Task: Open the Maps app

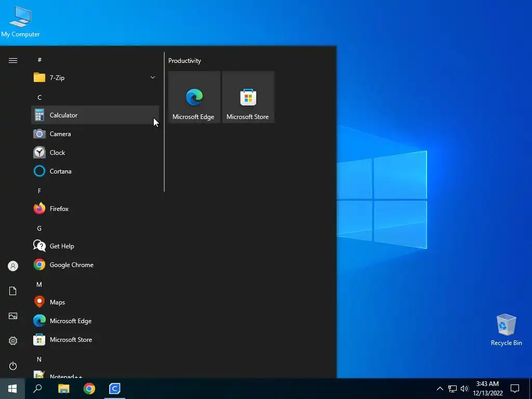Action: [x=95, y=302]
